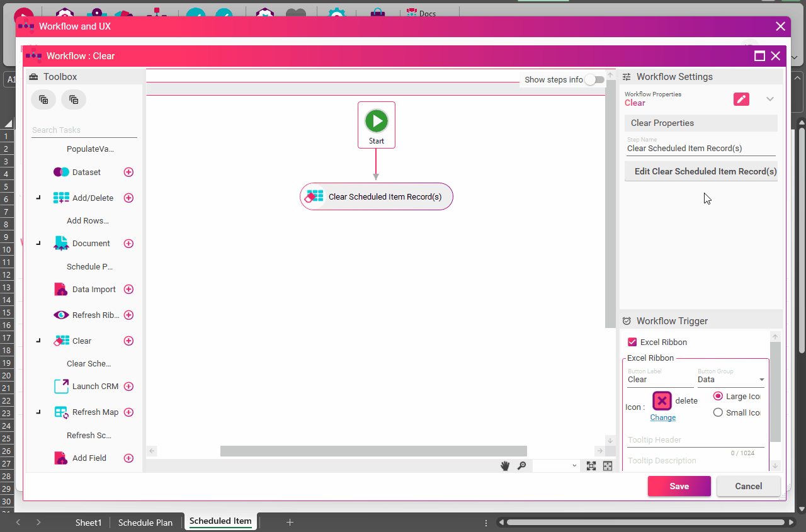Collapse the Workflow Properties chevron
The height and width of the screenshot is (532, 806).
[x=769, y=99]
